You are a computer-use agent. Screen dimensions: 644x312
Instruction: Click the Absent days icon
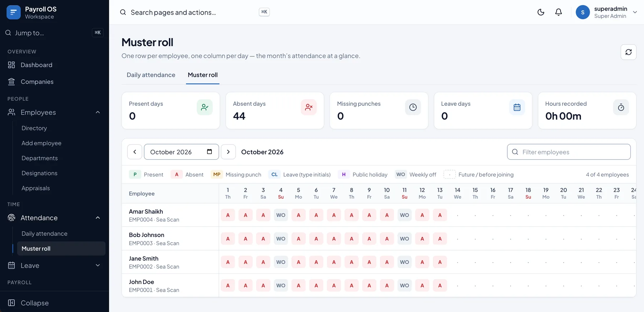[309, 107]
